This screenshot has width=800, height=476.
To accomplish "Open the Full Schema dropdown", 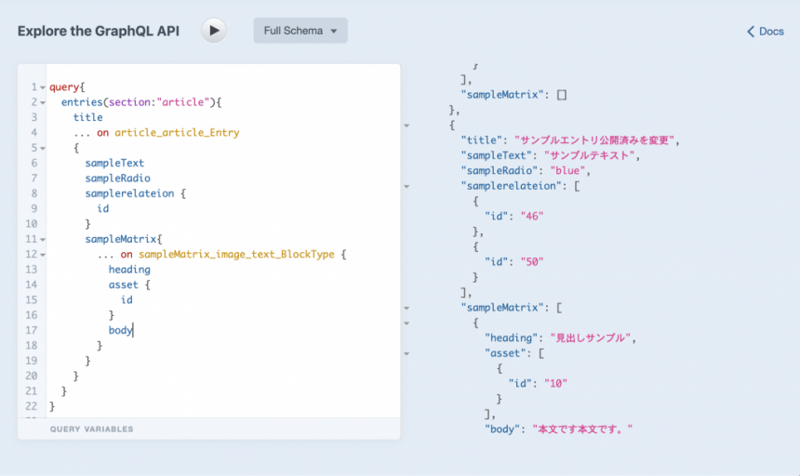I will coord(300,31).
